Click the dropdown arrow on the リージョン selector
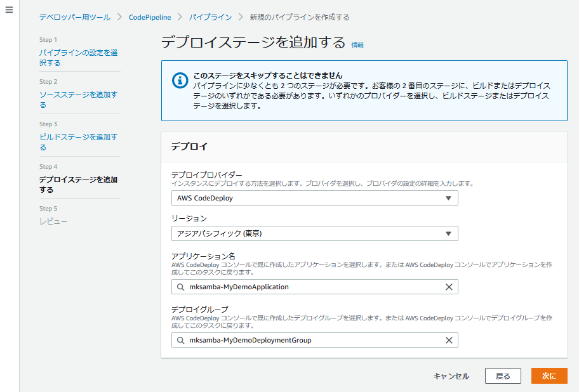Image resolution: width=579 pixels, height=392 pixels. point(450,233)
